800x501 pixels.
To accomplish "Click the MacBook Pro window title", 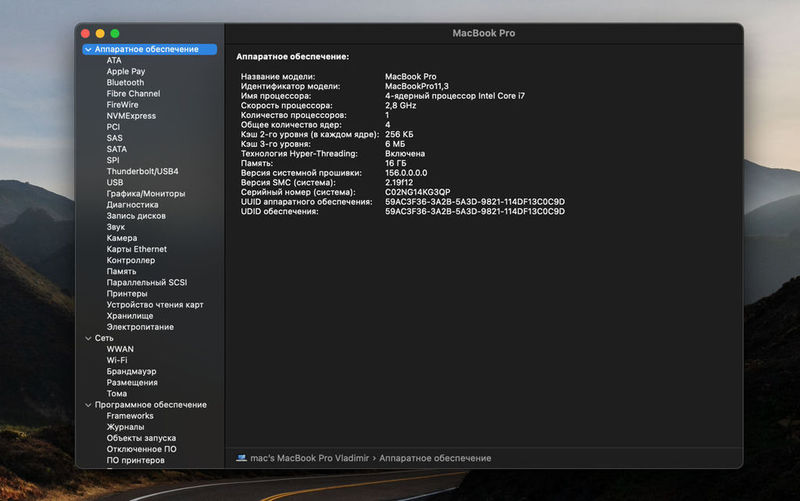I will [x=483, y=33].
